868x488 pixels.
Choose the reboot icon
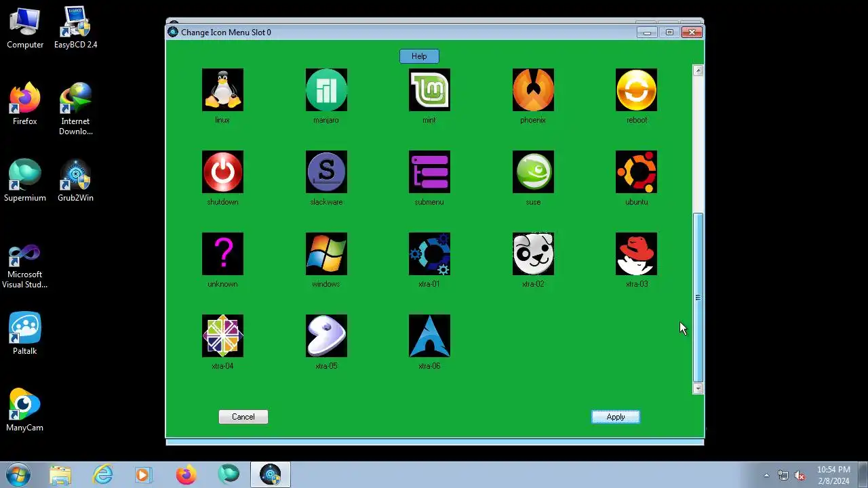(x=636, y=89)
